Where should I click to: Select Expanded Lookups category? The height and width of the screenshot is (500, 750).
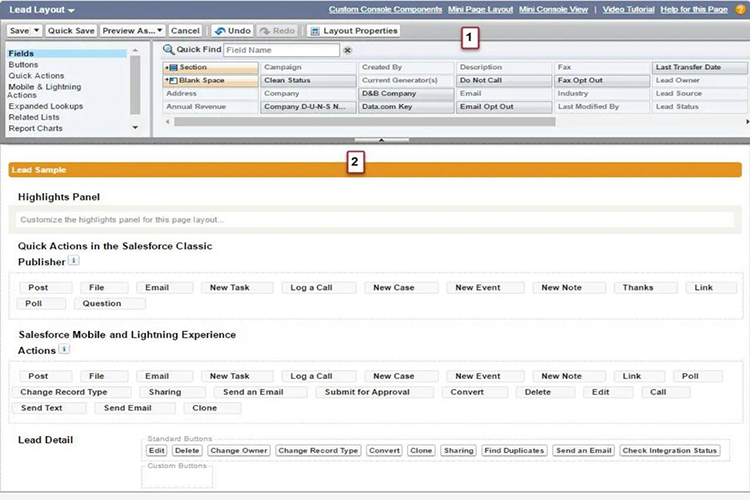[x=45, y=106]
